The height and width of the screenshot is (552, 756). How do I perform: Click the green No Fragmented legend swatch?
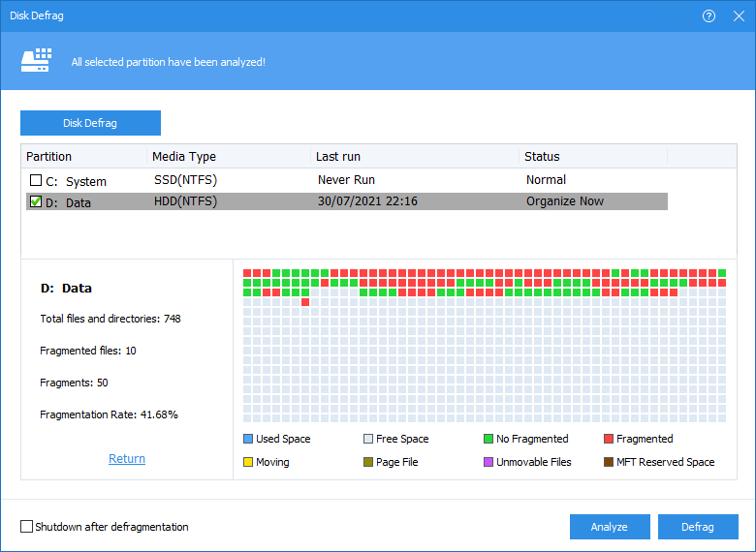click(488, 439)
